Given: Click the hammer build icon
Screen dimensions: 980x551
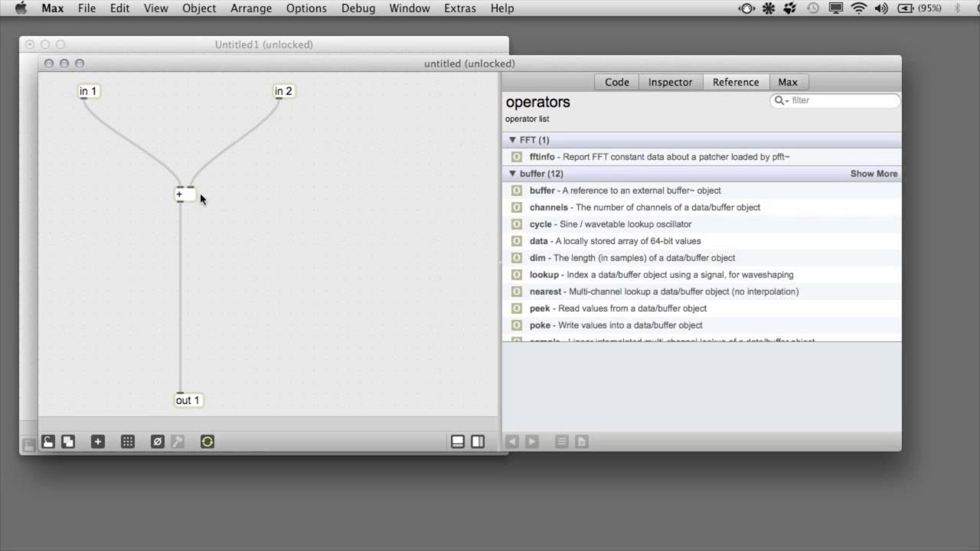Looking at the screenshot, I should (x=178, y=442).
